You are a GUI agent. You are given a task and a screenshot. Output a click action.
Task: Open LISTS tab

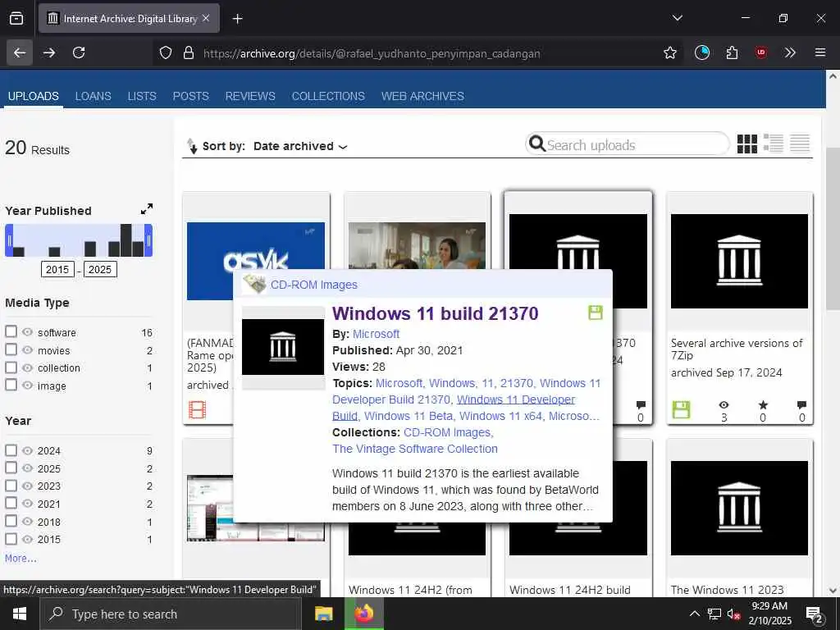coord(142,96)
